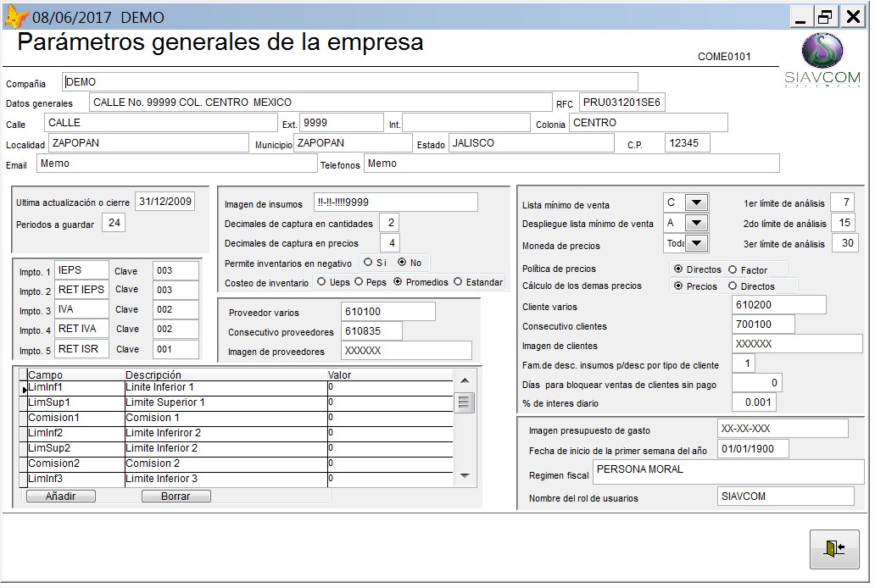
Task: Click the 3er límite de análisis field
Action: pyautogui.click(x=845, y=242)
